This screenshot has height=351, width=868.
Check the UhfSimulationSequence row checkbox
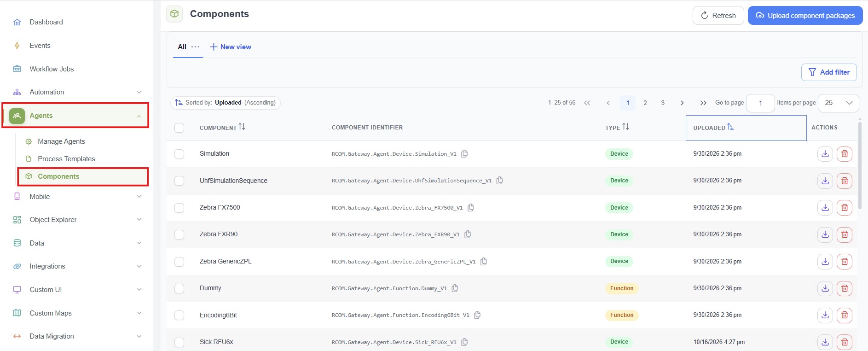[179, 181]
